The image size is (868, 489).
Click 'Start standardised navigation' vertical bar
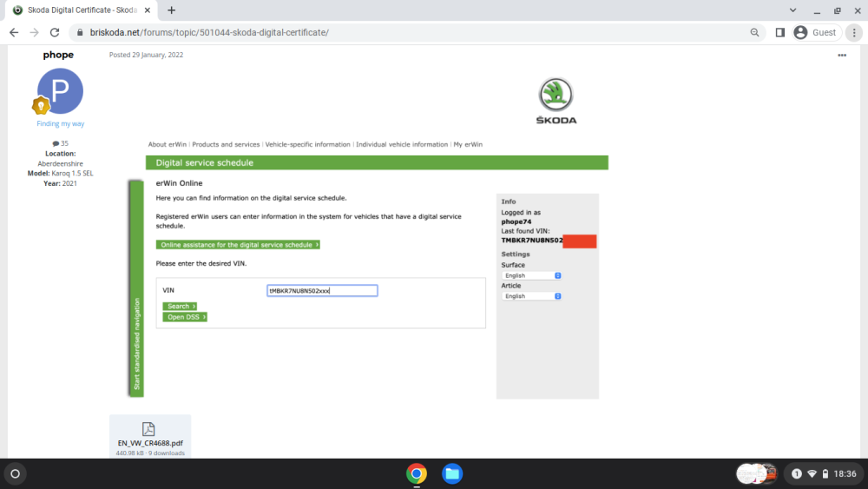click(136, 288)
